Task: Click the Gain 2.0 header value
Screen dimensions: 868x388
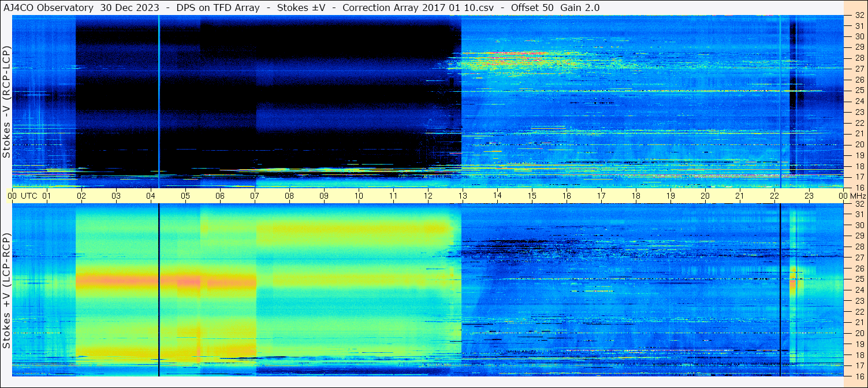Action: click(579, 8)
